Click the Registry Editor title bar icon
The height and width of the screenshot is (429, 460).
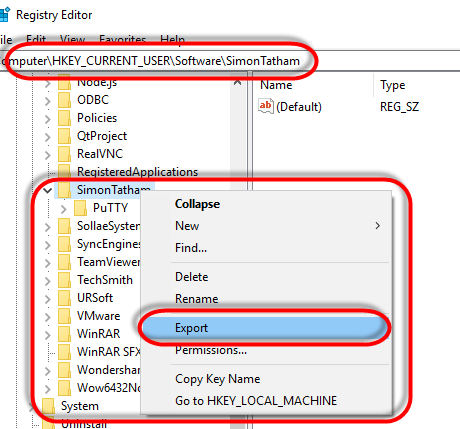point(5,15)
